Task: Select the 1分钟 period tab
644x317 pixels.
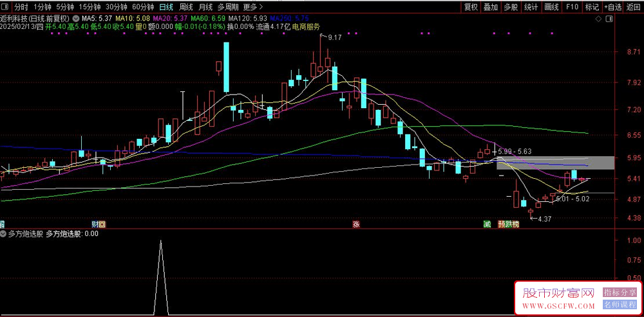Action: click(43, 7)
